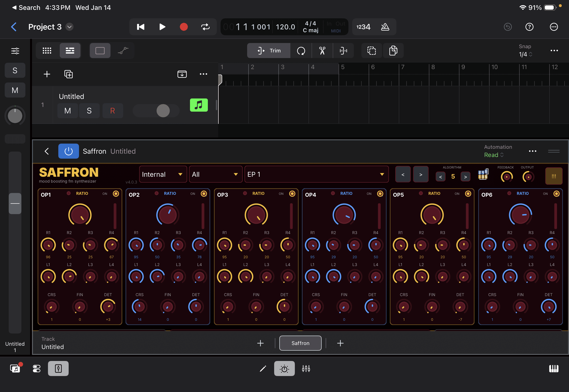569x392 pixels.
Task: Switch to the grid browser view
Action: [47, 51]
